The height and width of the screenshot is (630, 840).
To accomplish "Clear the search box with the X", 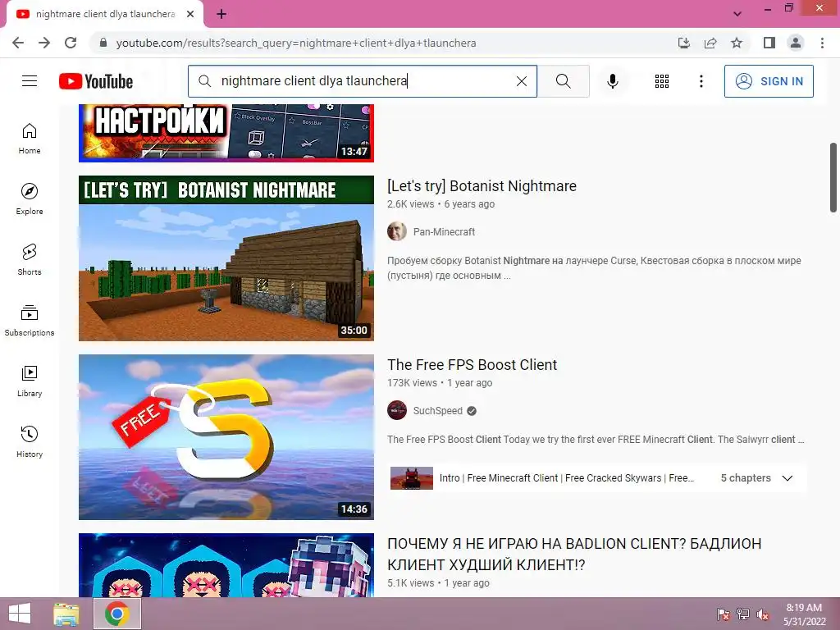I will click(x=521, y=81).
